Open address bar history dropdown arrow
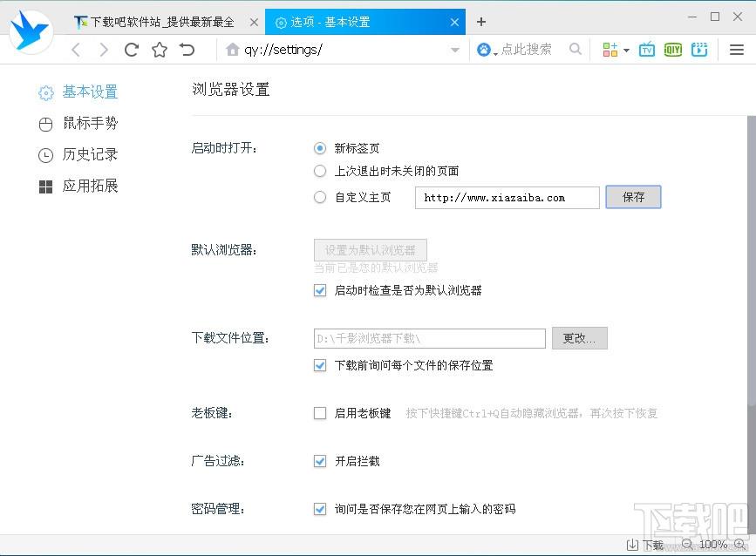The height and width of the screenshot is (556, 756). click(x=454, y=50)
